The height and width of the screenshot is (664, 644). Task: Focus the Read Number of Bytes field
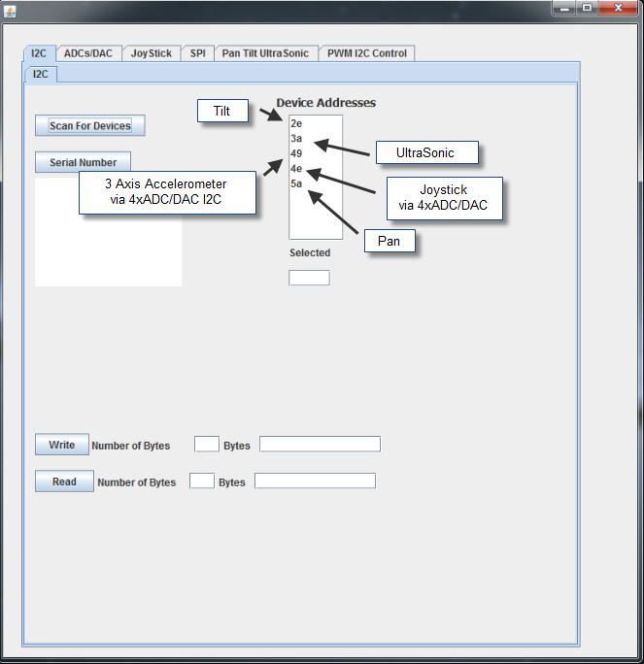tap(202, 481)
